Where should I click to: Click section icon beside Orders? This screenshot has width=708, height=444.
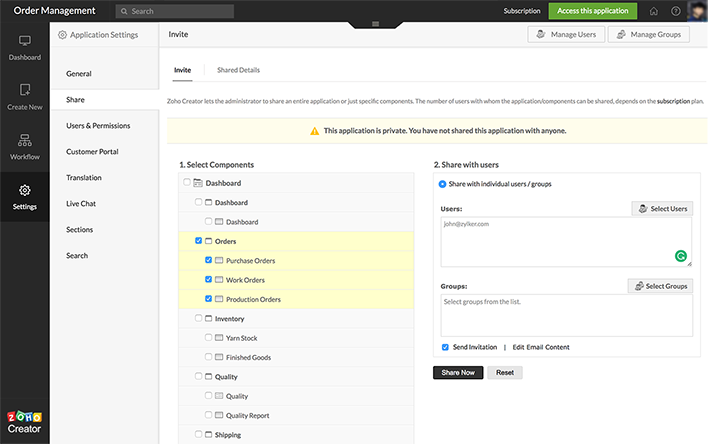point(208,241)
